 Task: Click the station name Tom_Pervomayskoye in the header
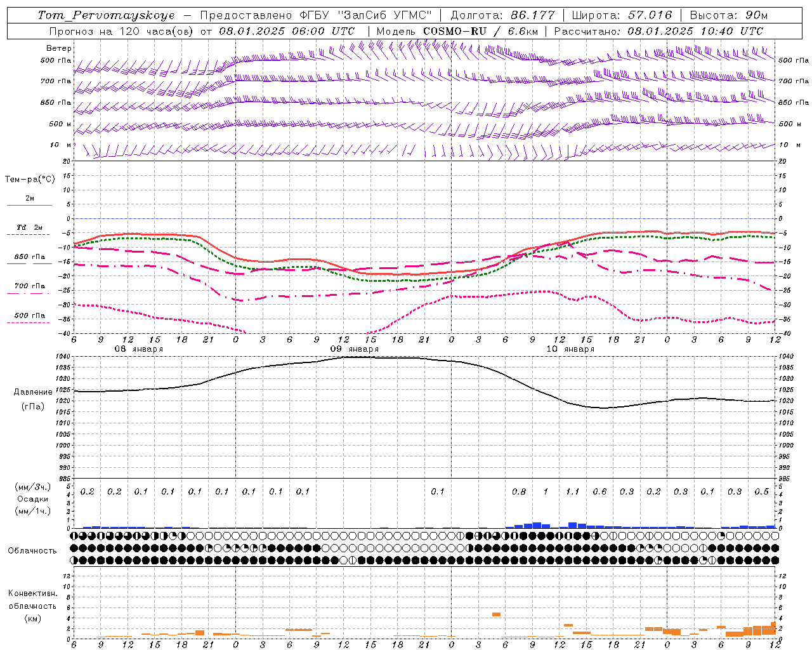tap(106, 15)
